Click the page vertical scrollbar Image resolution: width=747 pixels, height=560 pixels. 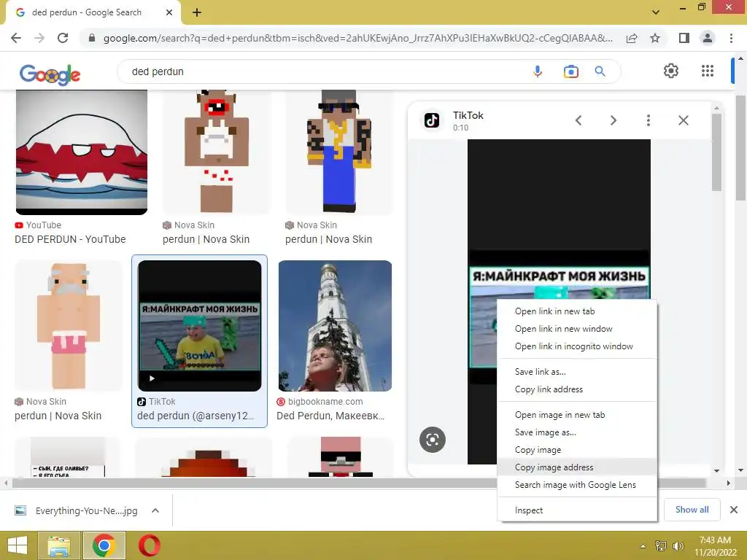(741, 147)
